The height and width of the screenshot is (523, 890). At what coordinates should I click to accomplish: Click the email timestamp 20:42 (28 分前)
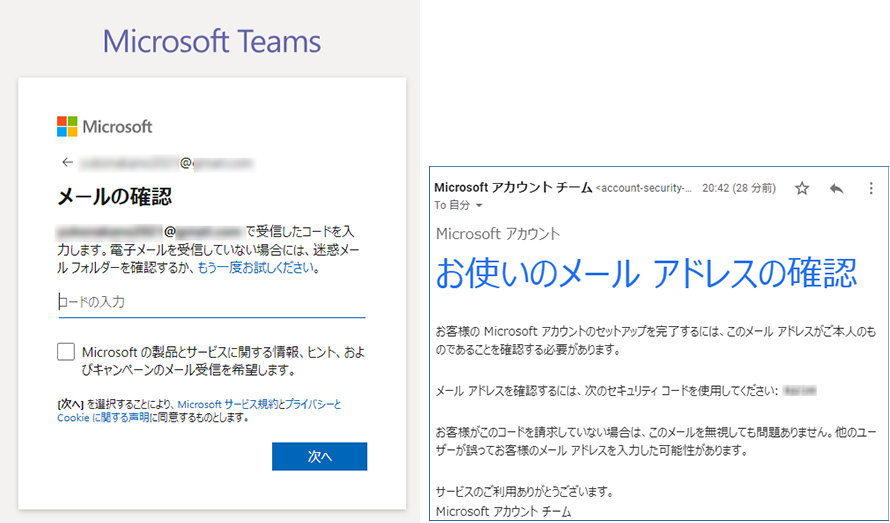click(x=738, y=188)
